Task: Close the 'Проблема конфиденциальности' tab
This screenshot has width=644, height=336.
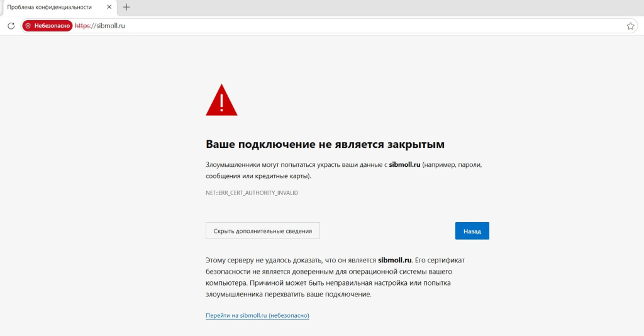Action: [x=109, y=7]
